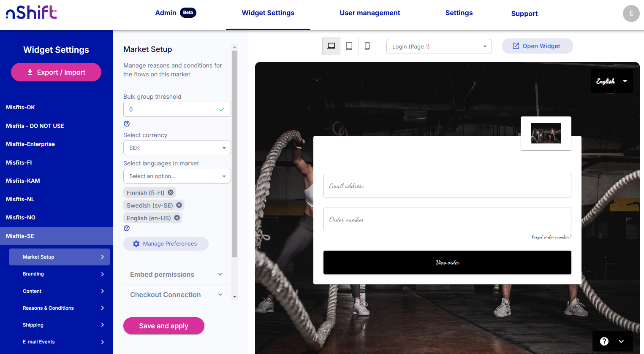
Task: Remove the Finnish (fi-FI) language chip
Action: pos(171,192)
